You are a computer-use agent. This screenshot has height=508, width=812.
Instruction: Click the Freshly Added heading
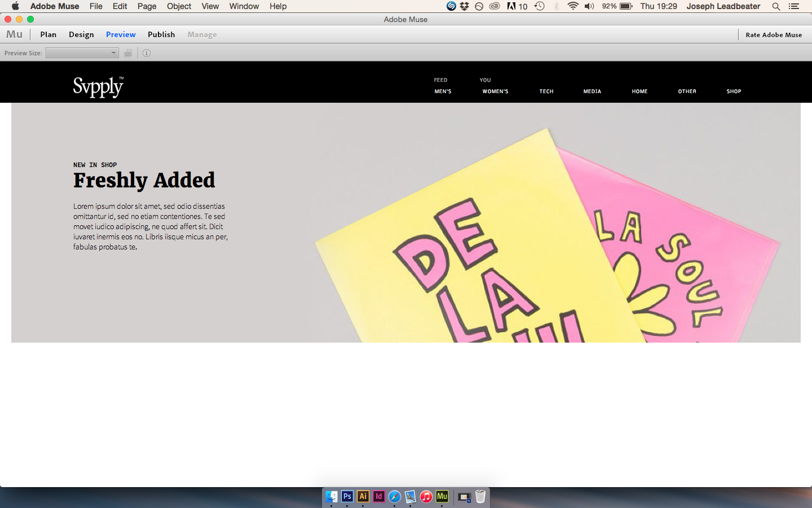click(144, 181)
